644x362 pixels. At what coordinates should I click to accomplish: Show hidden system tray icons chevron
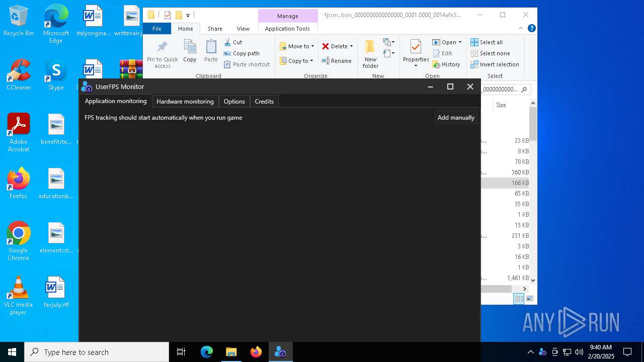coord(530,352)
